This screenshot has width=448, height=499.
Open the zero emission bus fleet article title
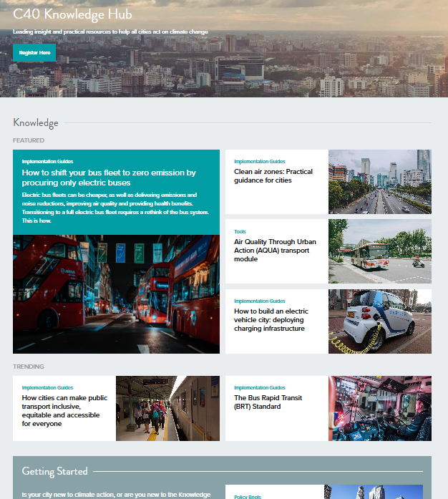109,178
